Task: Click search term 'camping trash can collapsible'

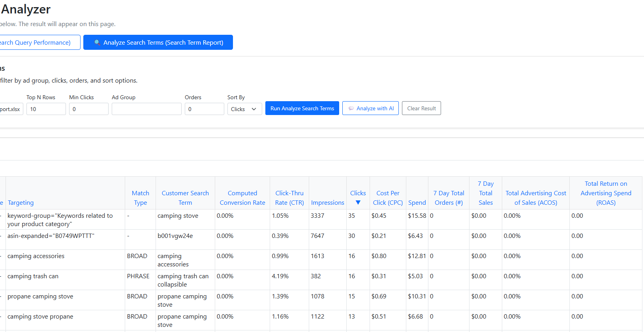Action: pyautogui.click(x=183, y=280)
